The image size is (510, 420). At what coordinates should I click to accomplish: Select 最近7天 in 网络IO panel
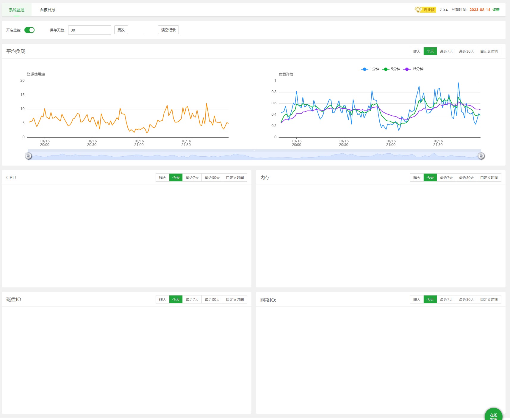click(446, 300)
